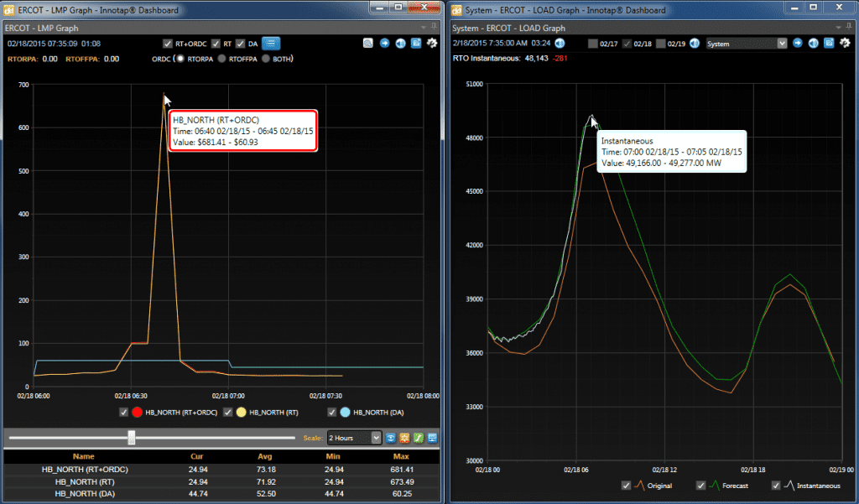Click the blue refresh icon beside the Scale dropdown

[x=391, y=438]
